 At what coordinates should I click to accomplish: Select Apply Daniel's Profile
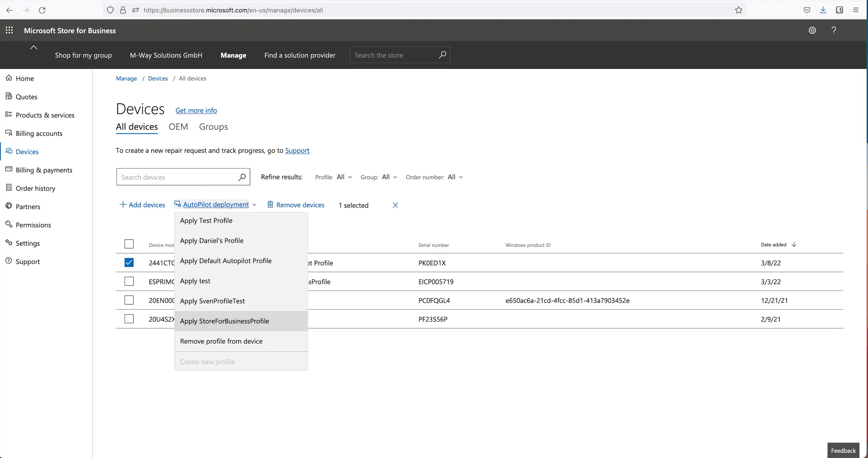pos(241,241)
